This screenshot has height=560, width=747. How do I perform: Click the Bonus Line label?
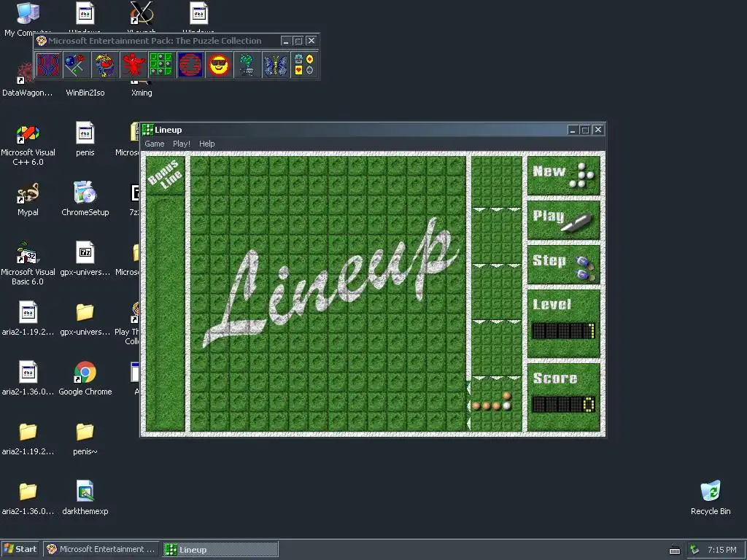(x=165, y=175)
